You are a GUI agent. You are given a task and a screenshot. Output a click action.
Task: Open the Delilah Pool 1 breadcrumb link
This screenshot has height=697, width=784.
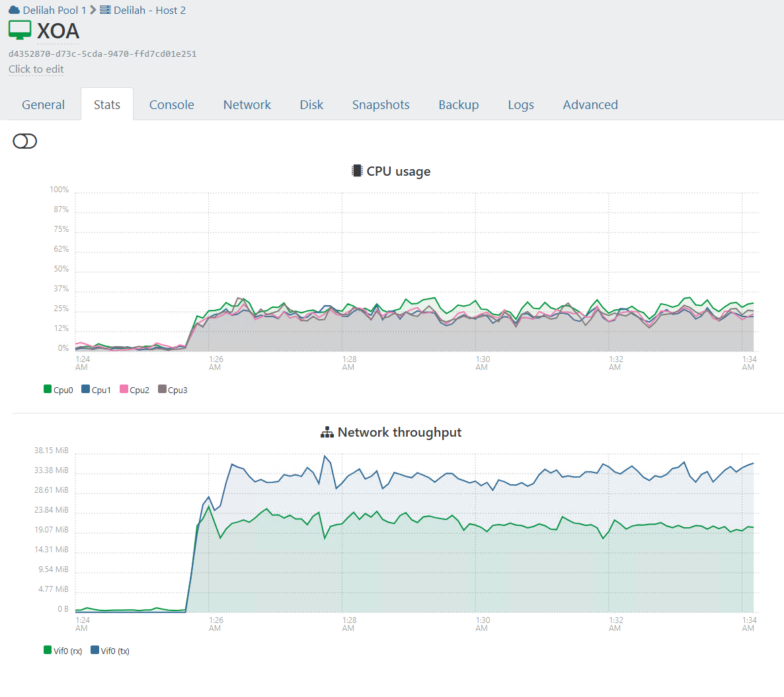pyautogui.click(x=54, y=11)
